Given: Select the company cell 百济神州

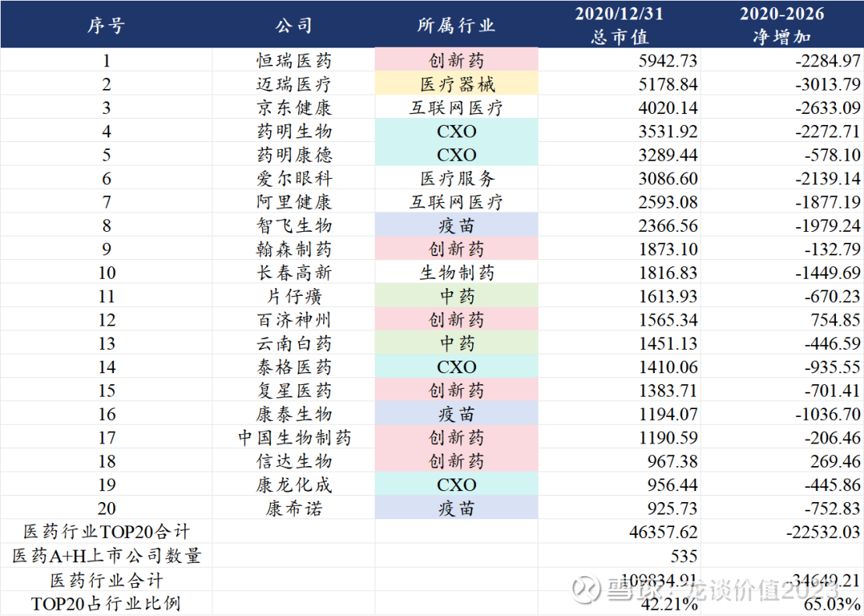Looking at the screenshot, I should coord(293,319).
